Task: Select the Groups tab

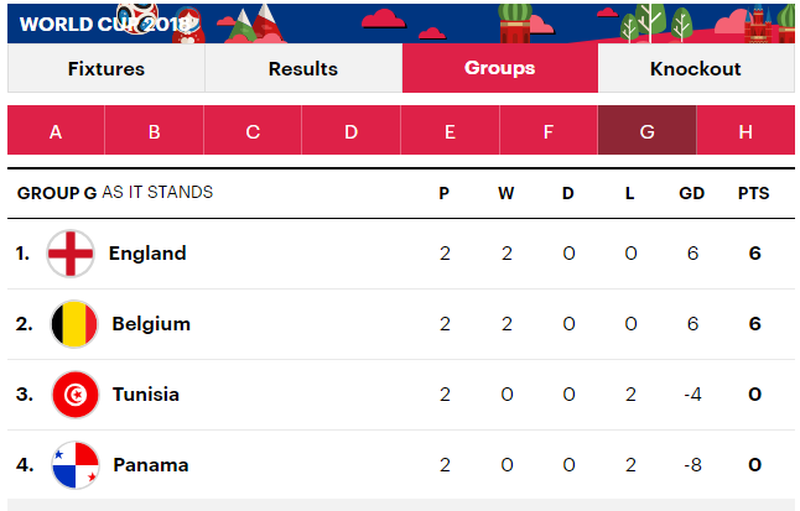Action: (x=499, y=69)
